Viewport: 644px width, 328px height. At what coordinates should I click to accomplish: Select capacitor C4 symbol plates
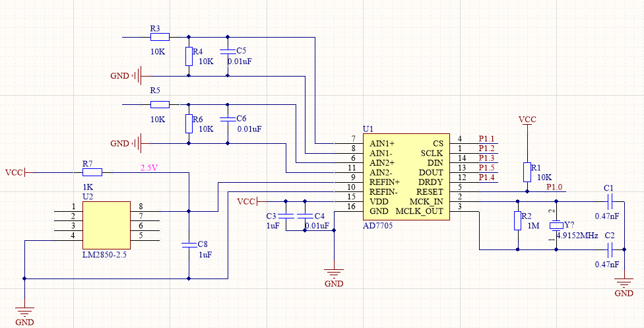tap(305, 216)
